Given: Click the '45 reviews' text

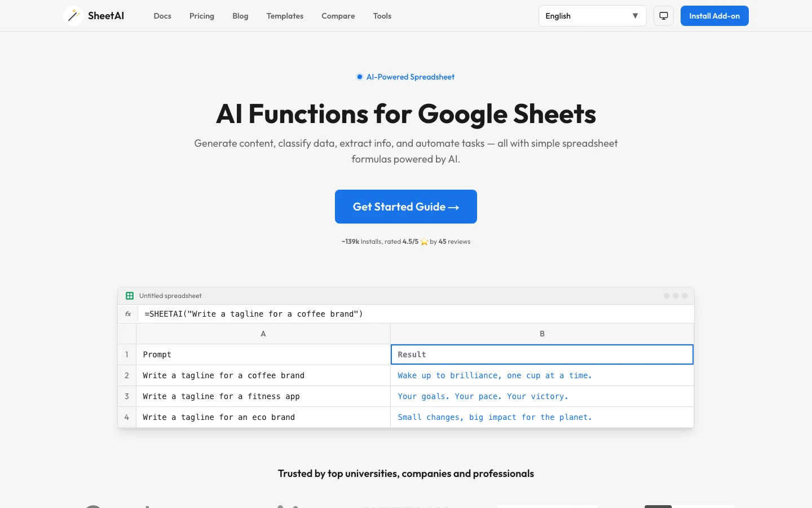Looking at the screenshot, I should coord(454,242).
